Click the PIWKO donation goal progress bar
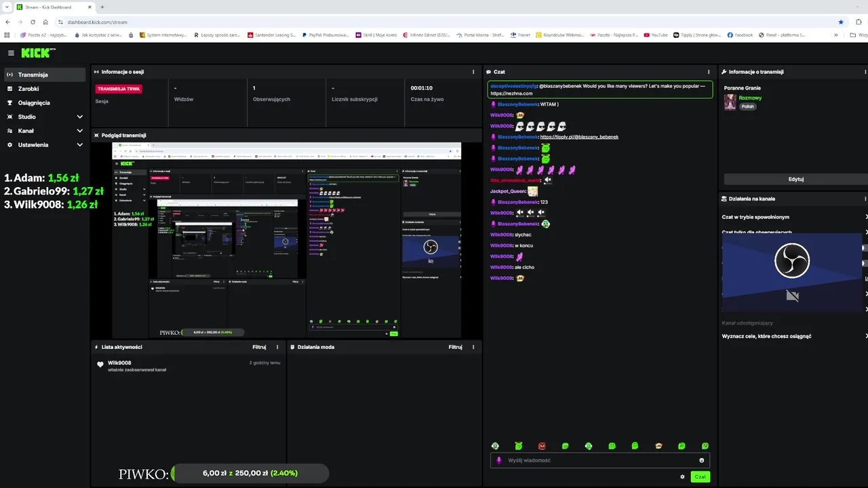This screenshot has width=868, height=488. (250, 473)
